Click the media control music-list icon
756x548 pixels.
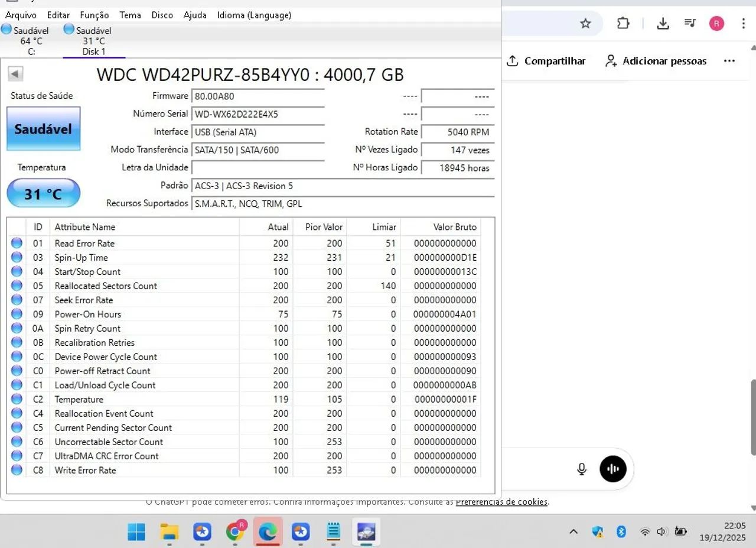tap(690, 24)
